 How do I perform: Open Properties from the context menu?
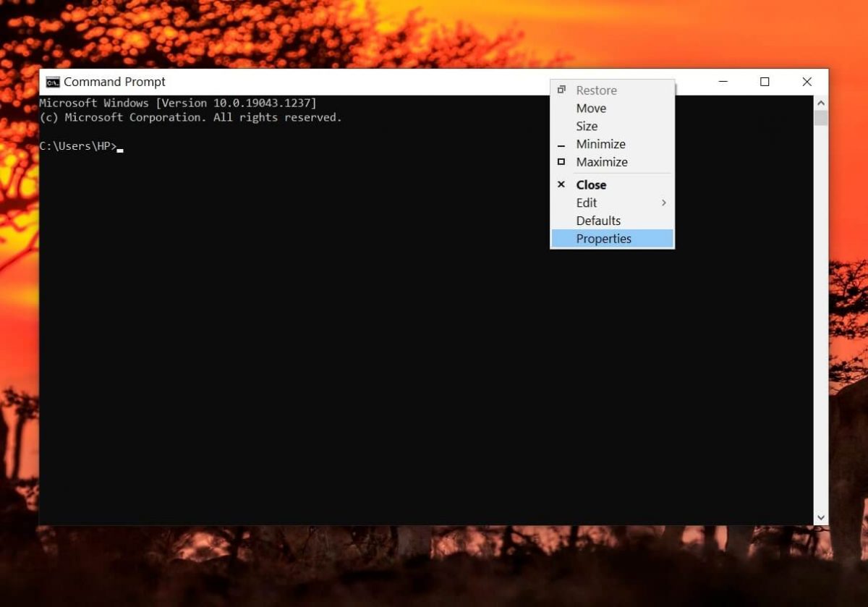pos(604,238)
